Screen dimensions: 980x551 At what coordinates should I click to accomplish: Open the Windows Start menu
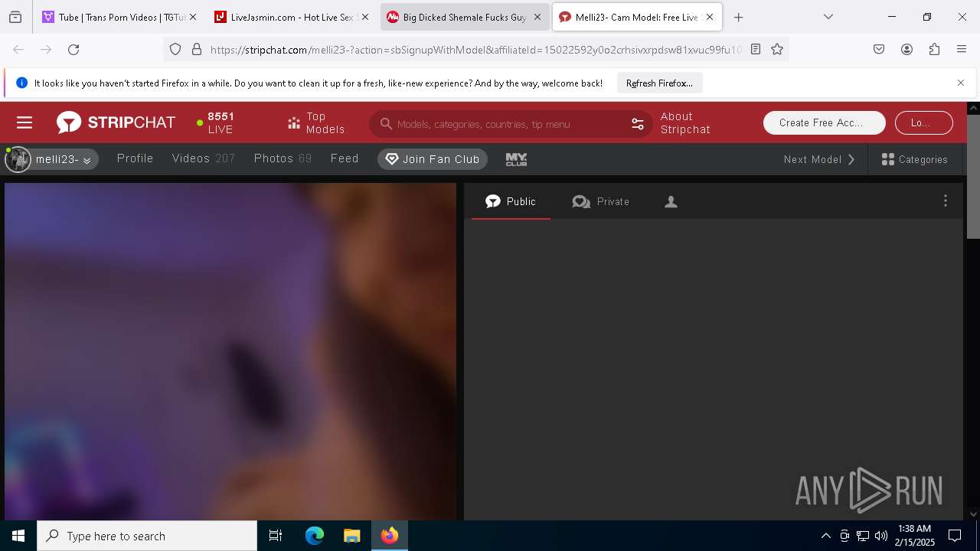(18, 536)
